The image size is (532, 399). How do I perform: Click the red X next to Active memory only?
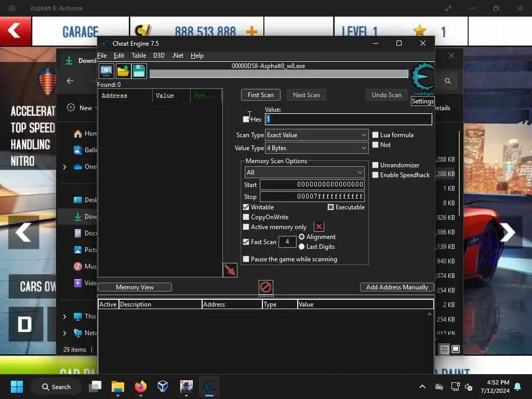319,227
